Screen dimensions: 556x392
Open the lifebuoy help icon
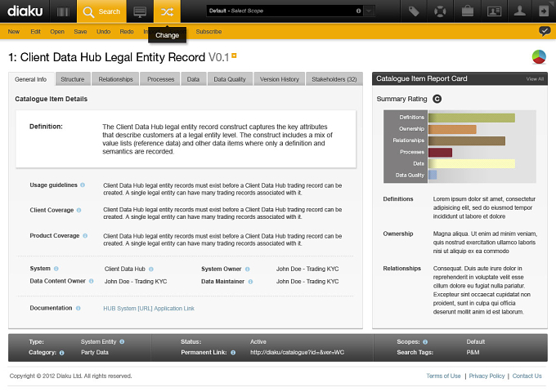click(x=440, y=11)
